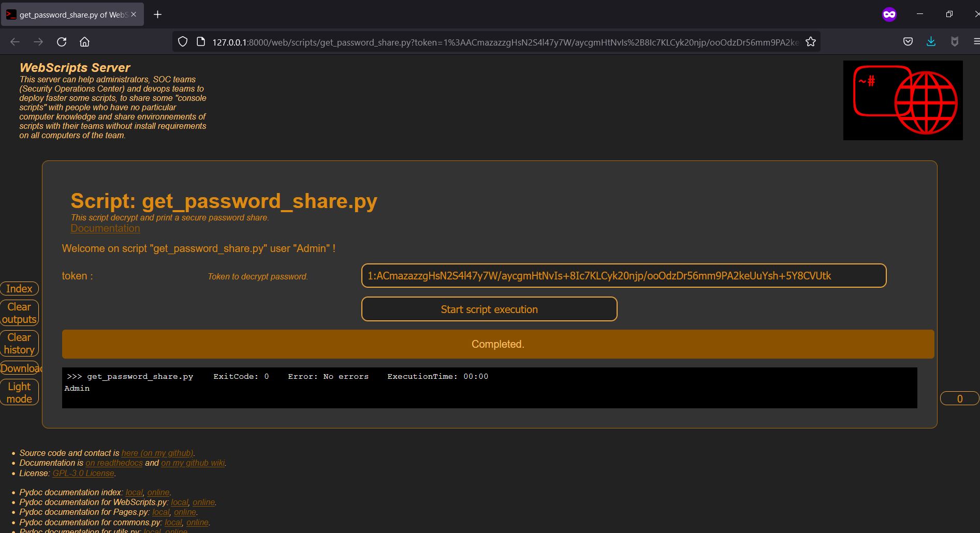Viewport: 980px width, 533px height.
Task: Bookmark the page with the star icon
Action: point(810,41)
